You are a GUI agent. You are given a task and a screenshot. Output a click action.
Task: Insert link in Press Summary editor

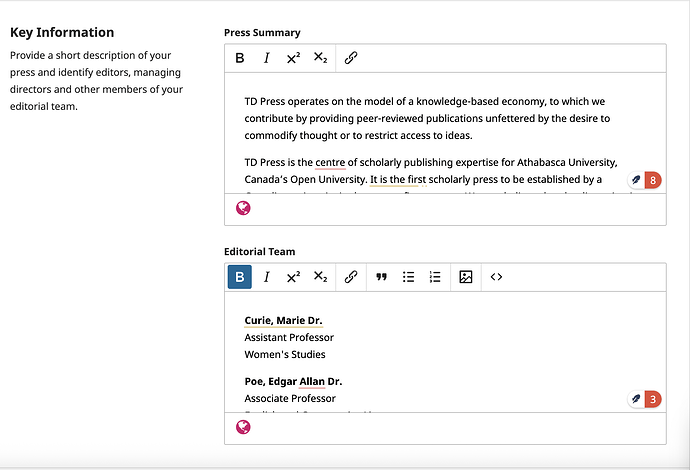click(351, 58)
